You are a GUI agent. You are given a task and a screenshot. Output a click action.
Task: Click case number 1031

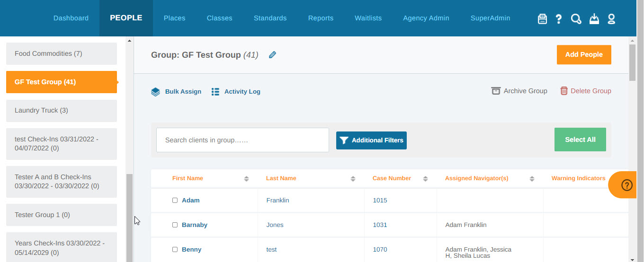pyautogui.click(x=380, y=225)
